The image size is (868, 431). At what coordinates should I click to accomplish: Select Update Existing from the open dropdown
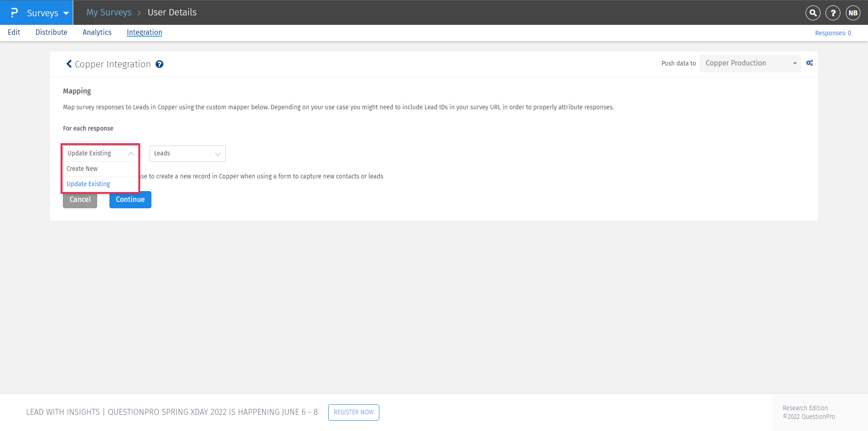coord(88,184)
